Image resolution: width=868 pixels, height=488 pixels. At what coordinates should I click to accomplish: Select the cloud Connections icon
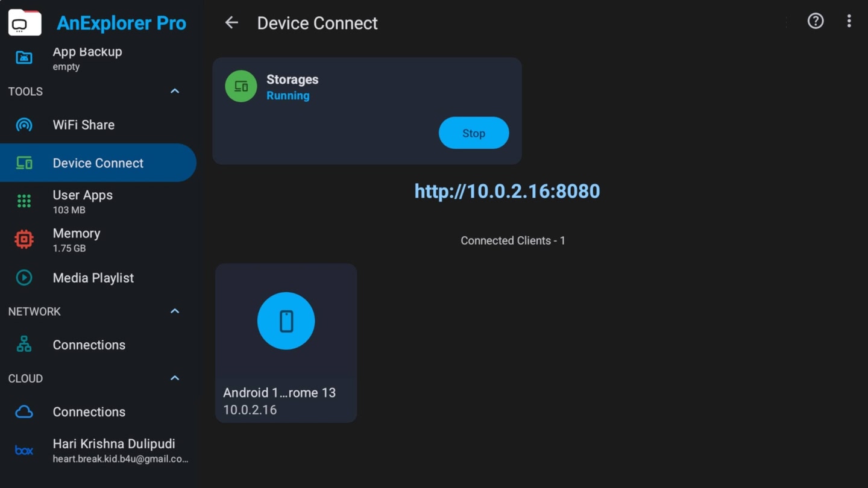pyautogui.click(x=24, y=411)
